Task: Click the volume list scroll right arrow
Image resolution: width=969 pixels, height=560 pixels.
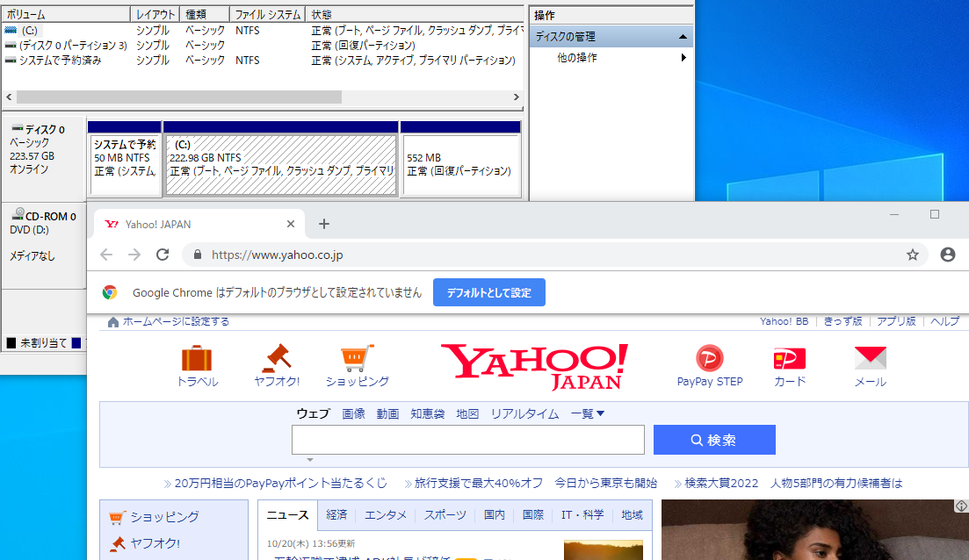Action: (516, 97)
